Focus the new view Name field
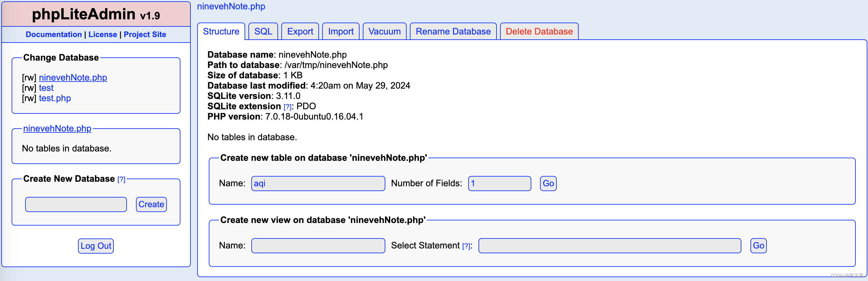The image size is (868, 281). pos(318,246)
